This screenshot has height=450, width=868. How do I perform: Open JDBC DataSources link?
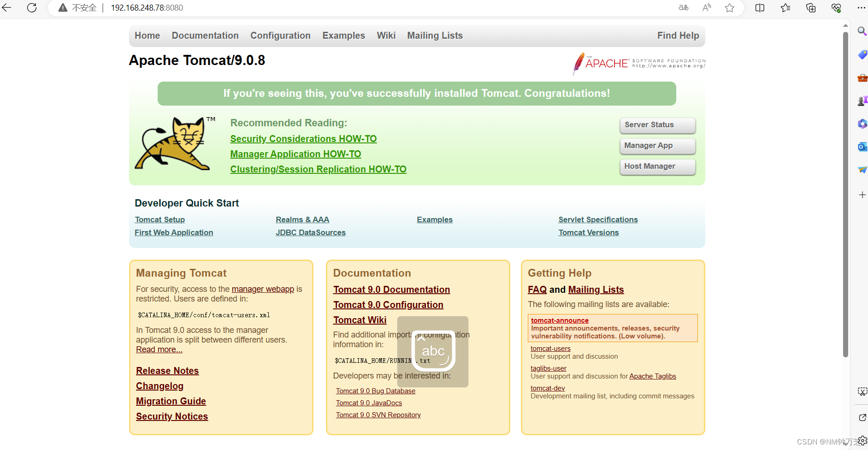tap(311, 232)
